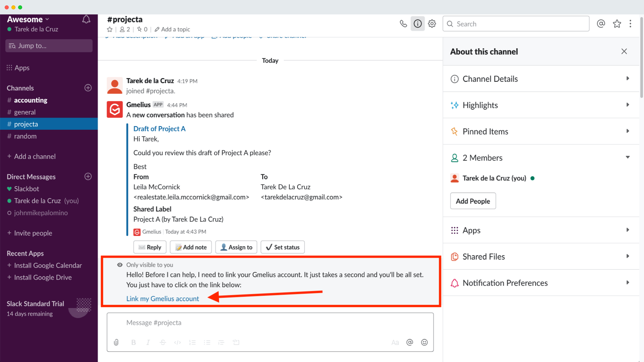The width and height of the screenshot is (644, 362).
Task: Open the Slack Standard Trial notice
Action: (49, 308)
